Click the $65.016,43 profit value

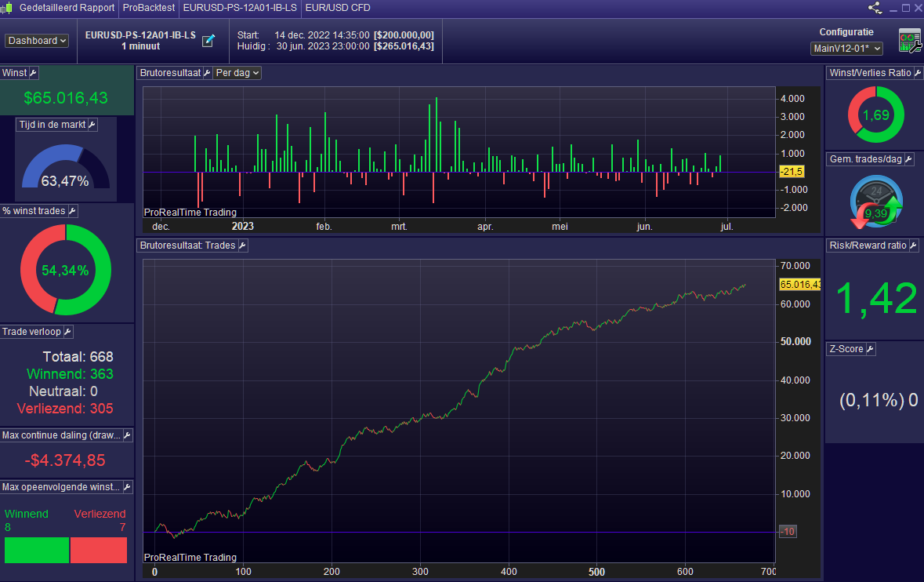(65, 98)
